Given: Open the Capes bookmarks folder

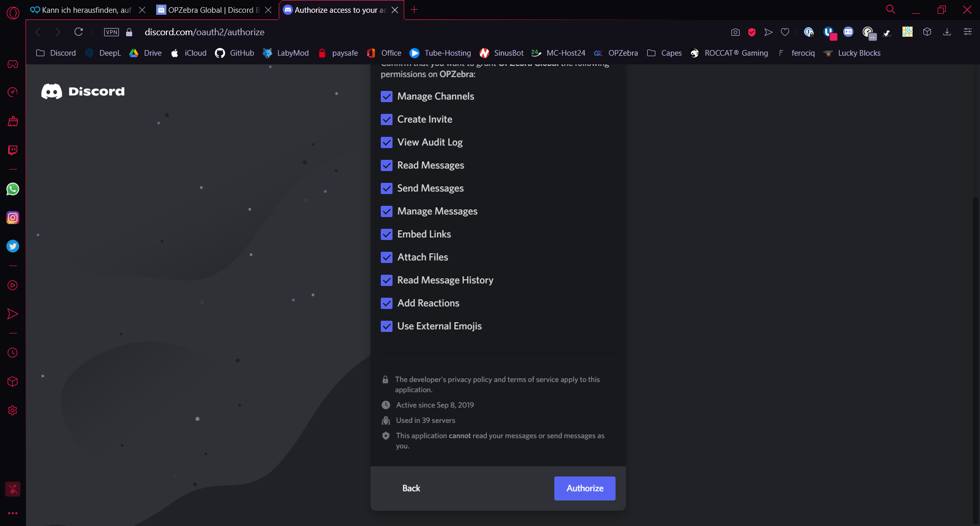Looking at the screenshot, I should tap(664, 53).
